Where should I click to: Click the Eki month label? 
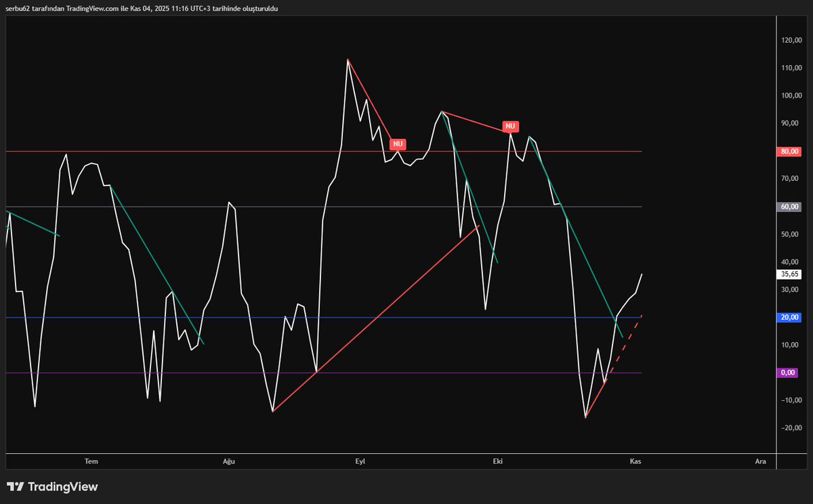click(x=498, y=461)
